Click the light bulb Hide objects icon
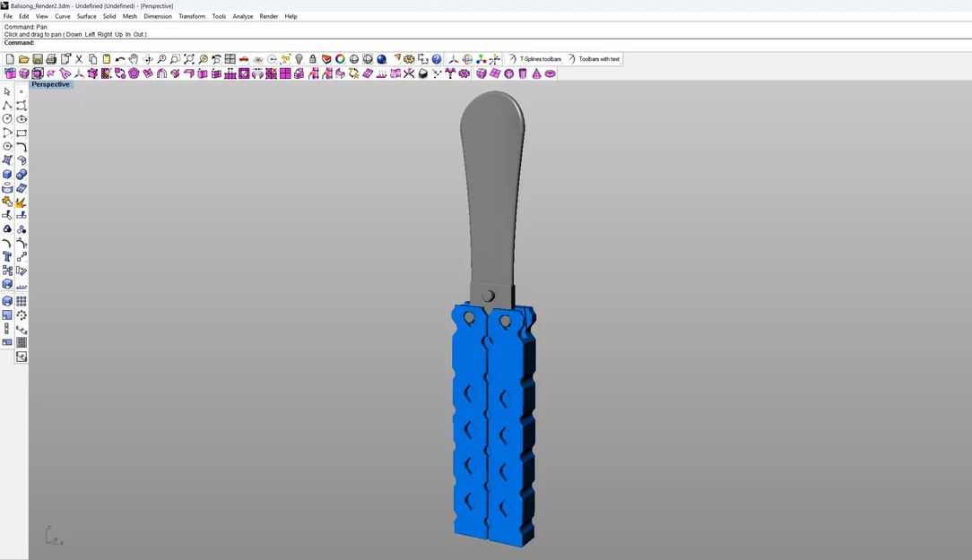 point(299,59)
